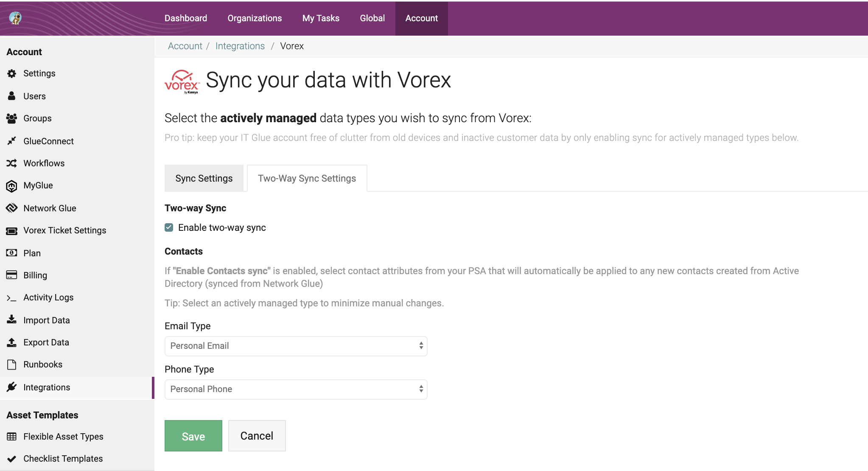
Task: Expand the Email Type dropdown
Action: (x=296, y=346)
